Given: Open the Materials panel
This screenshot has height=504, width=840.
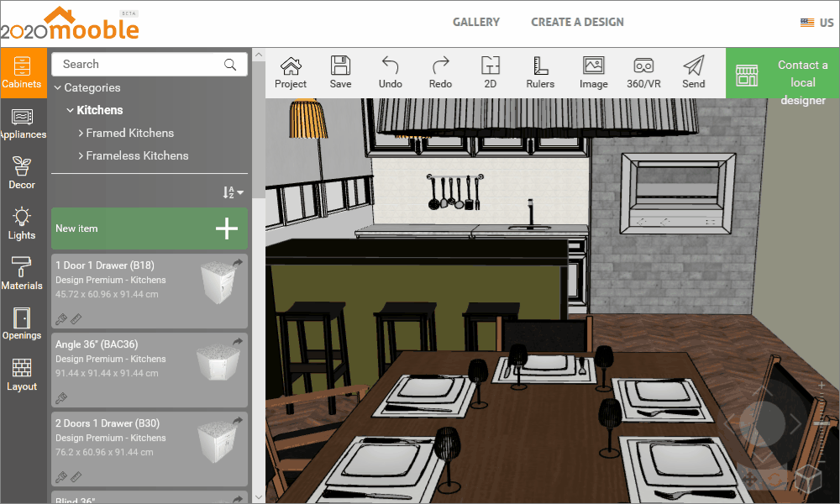Looking at the screenshot, I should [22, 274].
